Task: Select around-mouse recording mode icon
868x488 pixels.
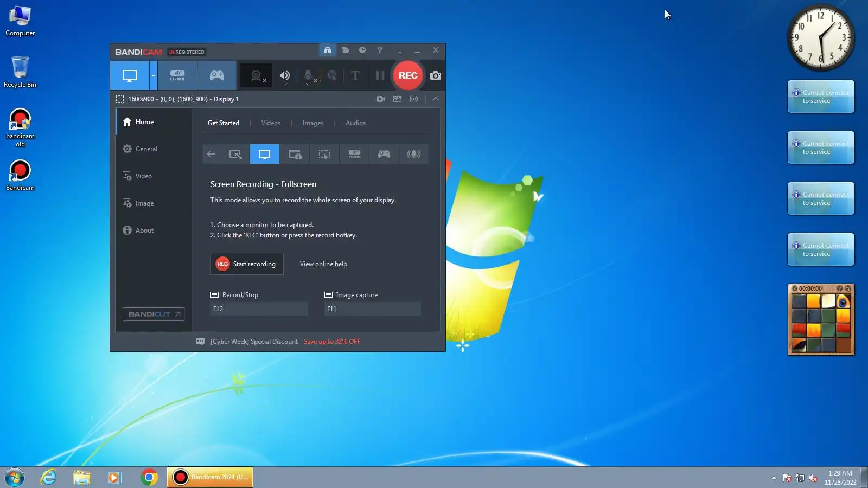Action: click(324, 154)
